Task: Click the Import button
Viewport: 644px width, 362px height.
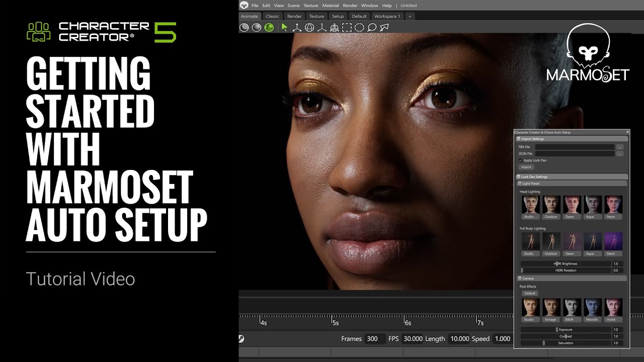Action: click(526, 167)
